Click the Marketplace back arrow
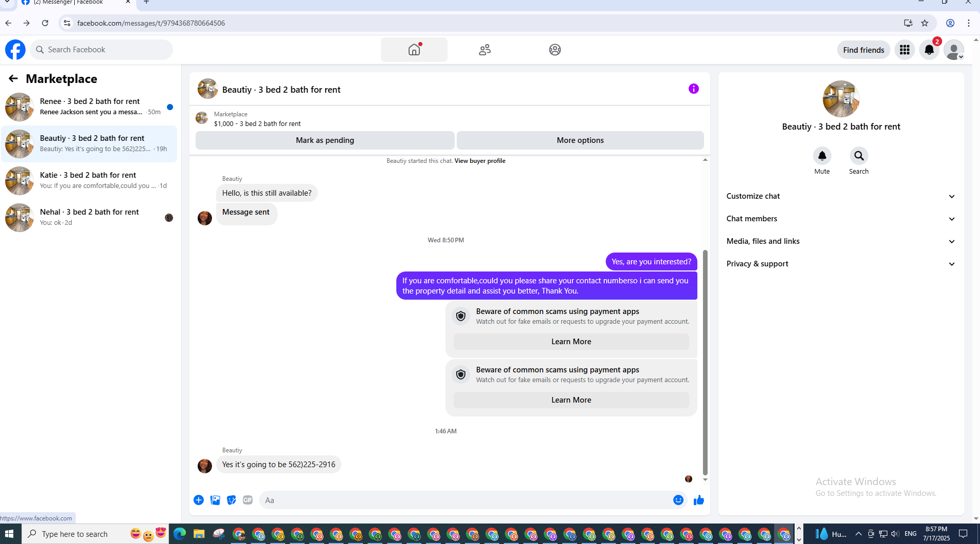 coord(13,78)
